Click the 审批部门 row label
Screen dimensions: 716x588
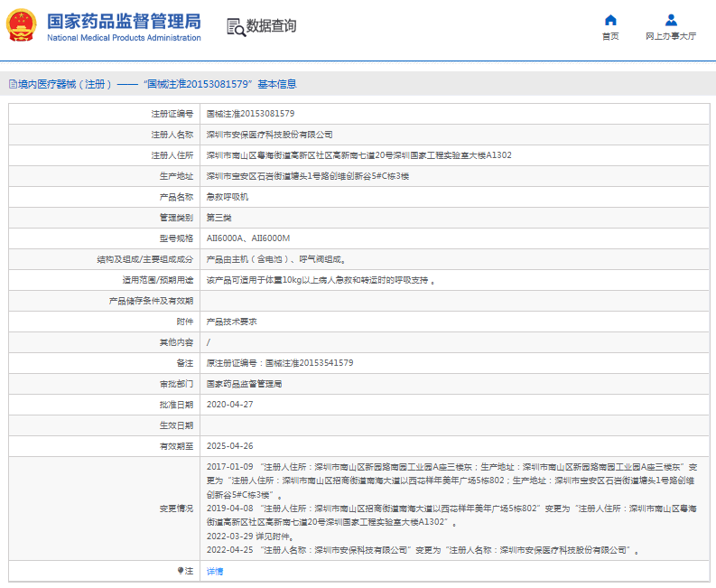point(177,384)
